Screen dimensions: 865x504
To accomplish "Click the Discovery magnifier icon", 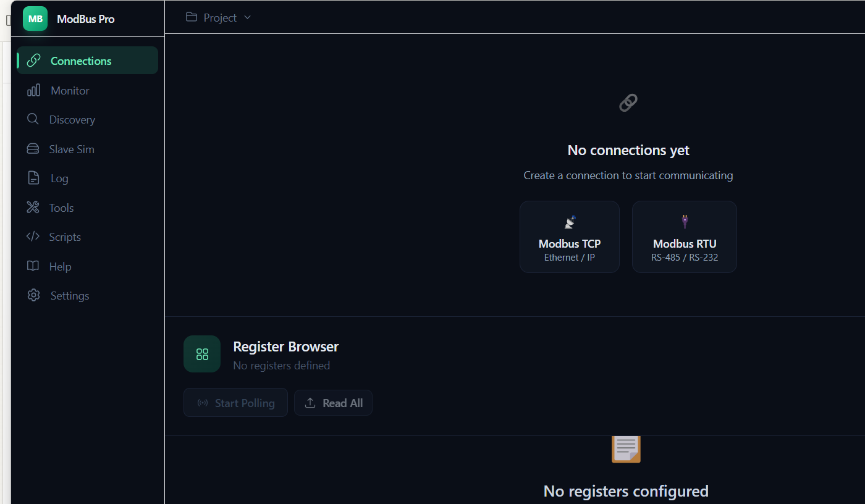I will click(x=33, y=119).
